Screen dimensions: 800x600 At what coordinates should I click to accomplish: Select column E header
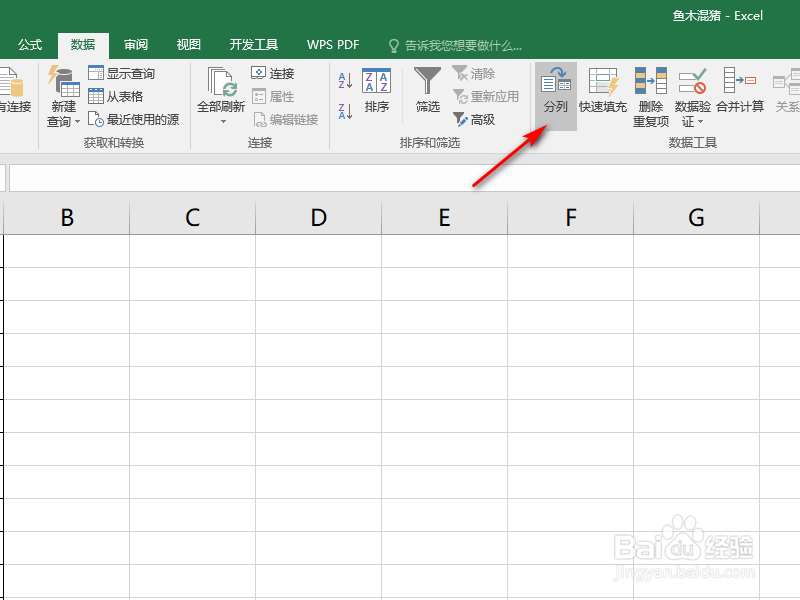point(444,218)
